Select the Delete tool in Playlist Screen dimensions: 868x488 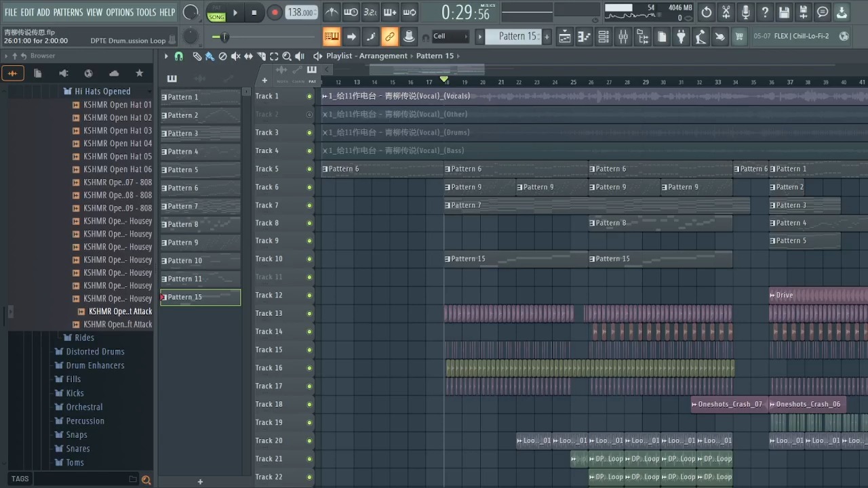pyautogui.click(x=222, y=56)
